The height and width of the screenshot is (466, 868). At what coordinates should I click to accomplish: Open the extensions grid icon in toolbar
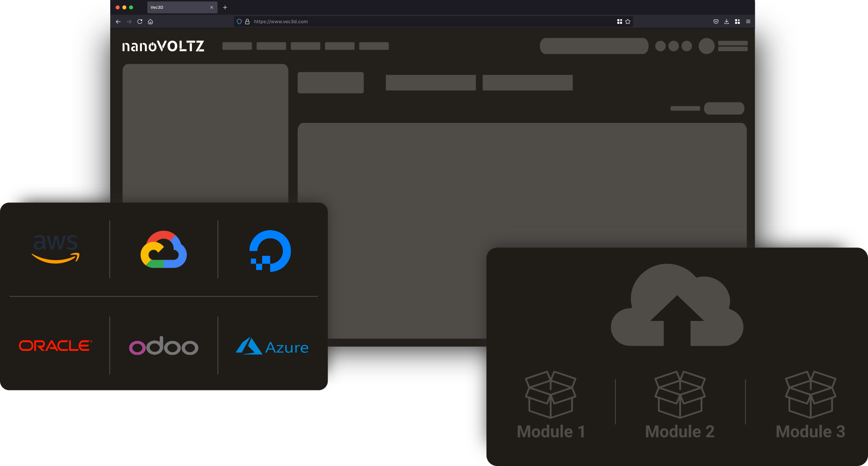[x=737, y=21]
